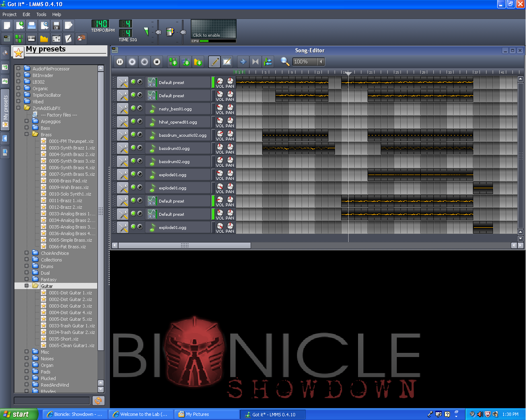Viewport: 526px width, 420px height.
Task: Open the zoom level 100% dropdown
Action: click(x=321, y=62)
